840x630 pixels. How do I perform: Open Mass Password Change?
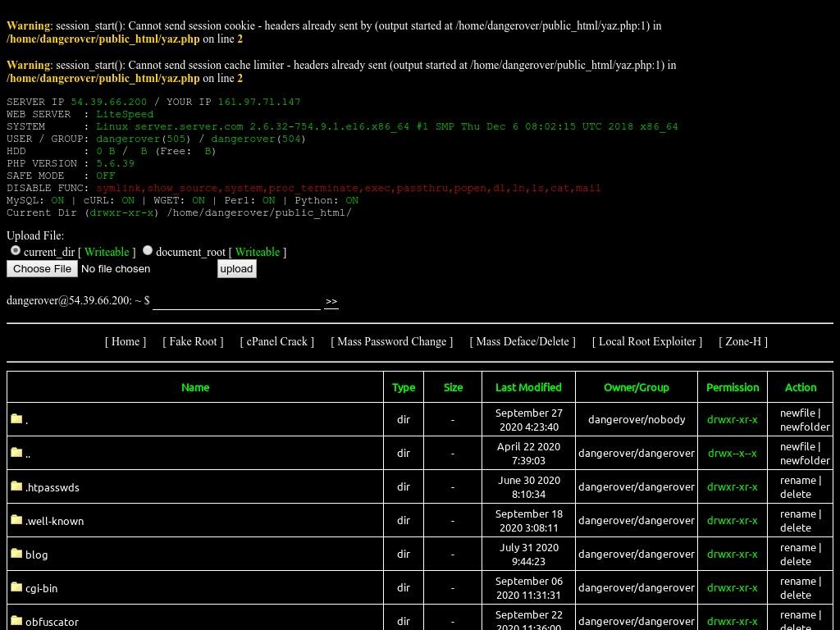click(x=391, y=342)
